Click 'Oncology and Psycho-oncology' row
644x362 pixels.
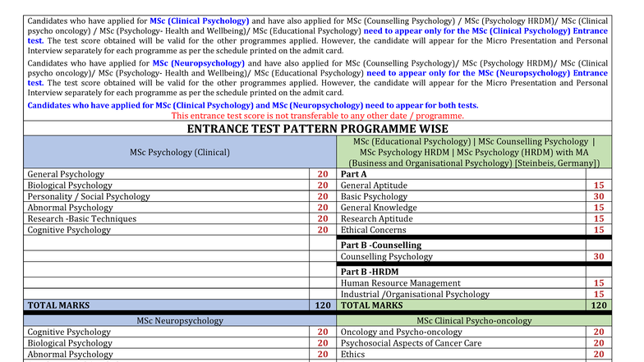point(401,332)
